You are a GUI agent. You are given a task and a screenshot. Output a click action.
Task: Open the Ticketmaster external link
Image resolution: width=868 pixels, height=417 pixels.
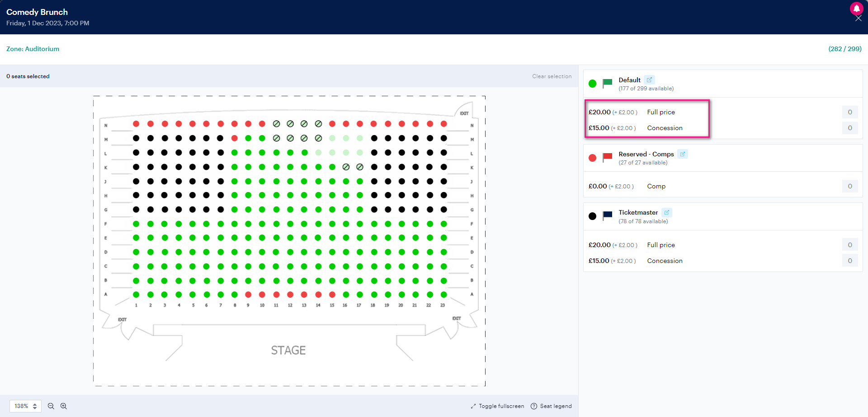point(667,212)
